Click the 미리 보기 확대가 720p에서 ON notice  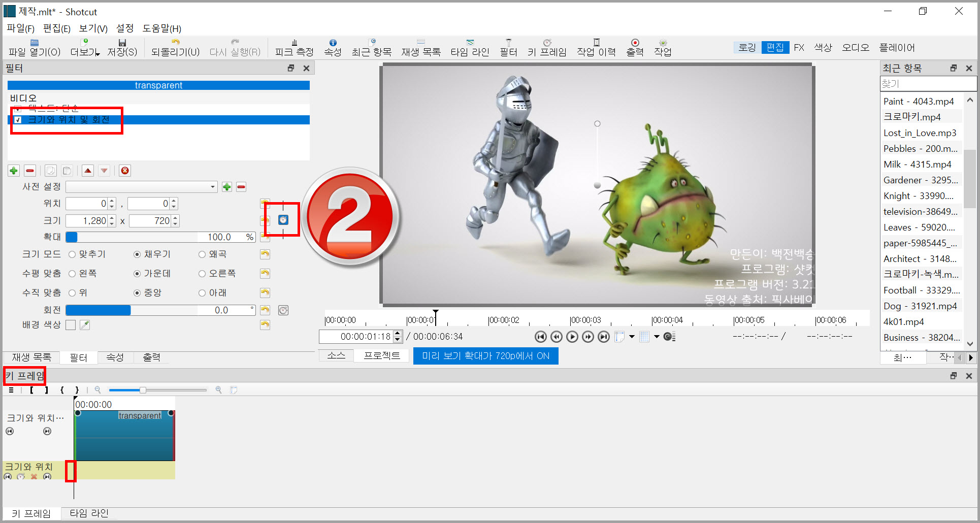click(485, 356)
